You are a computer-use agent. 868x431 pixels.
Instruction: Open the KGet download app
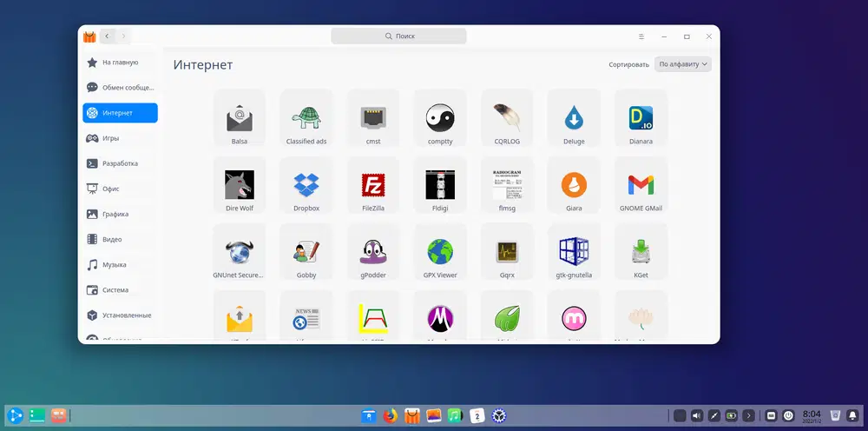pos(641,252)
